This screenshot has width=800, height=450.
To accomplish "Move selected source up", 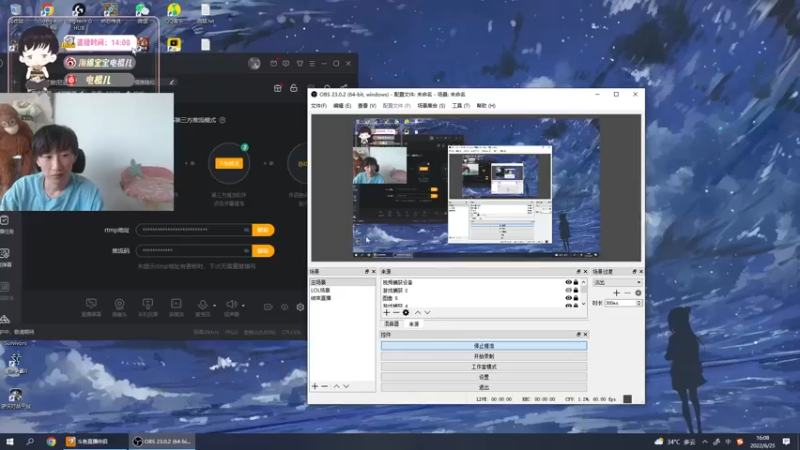I will pos(418,312).
